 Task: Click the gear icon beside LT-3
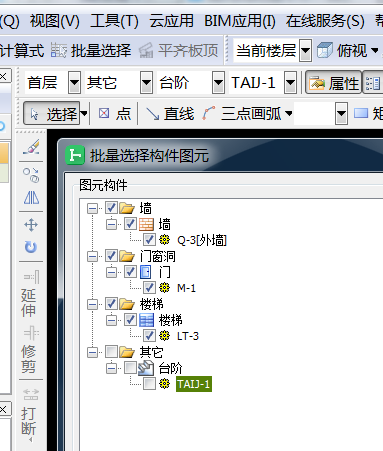coord(164,335)
